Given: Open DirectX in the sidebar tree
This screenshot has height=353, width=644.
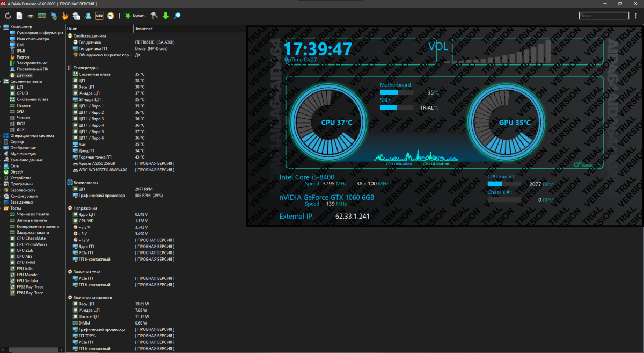Looking at the screenshot, I should click(17, 172).
